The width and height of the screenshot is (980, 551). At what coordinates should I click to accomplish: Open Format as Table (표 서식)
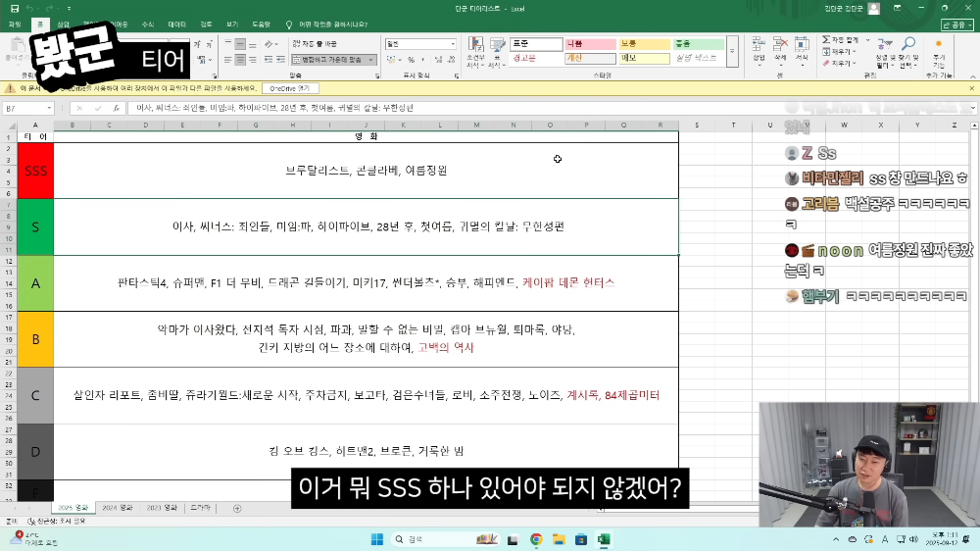[498, 53]
